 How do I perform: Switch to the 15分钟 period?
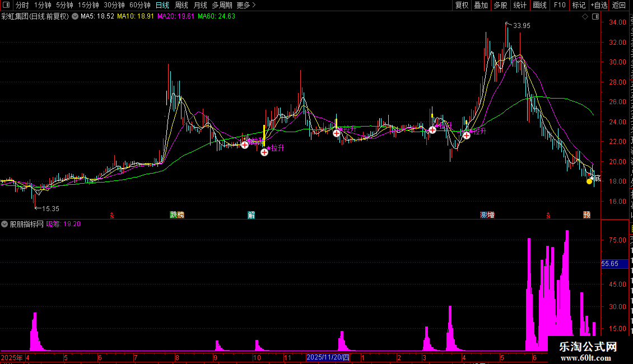click(89, 5)
